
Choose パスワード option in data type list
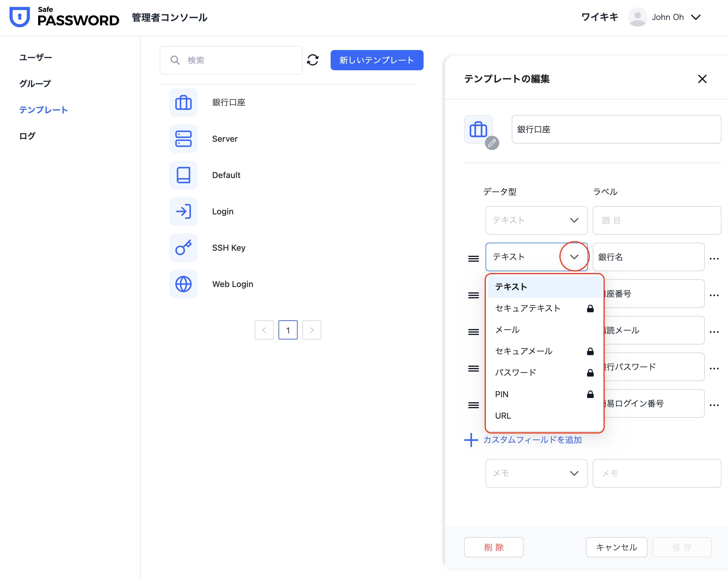(x=515, y=373)
